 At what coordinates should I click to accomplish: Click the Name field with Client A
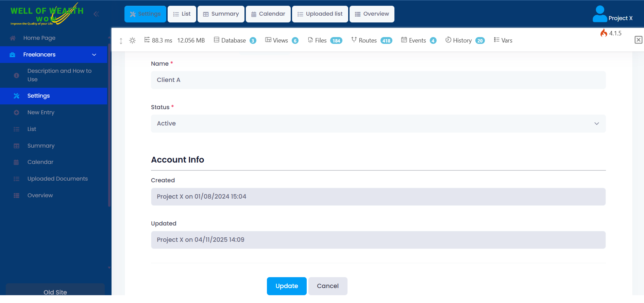pyautogui.click(x=378, y=80)
